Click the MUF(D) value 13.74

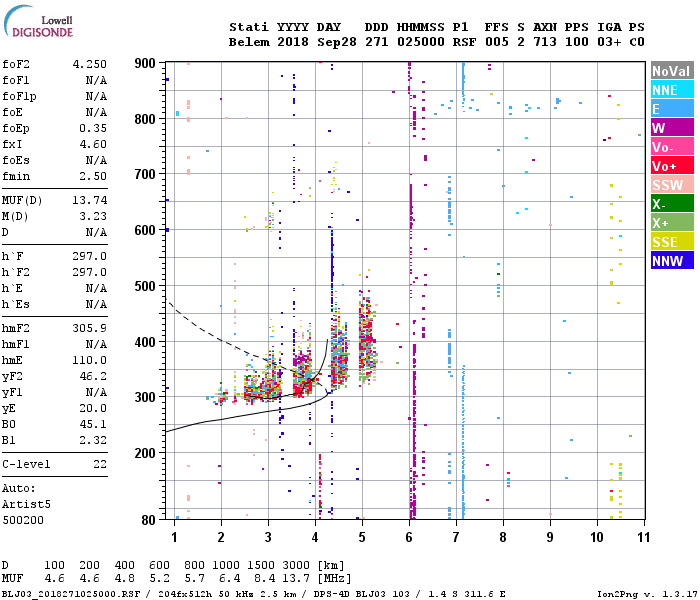point(90,200)
